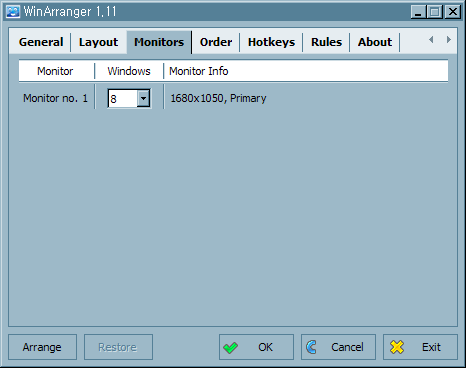Image resolution: width=466 pixels, height=368 pixels.
Task: Click the Windows value field showing 8
Action: 123,99
